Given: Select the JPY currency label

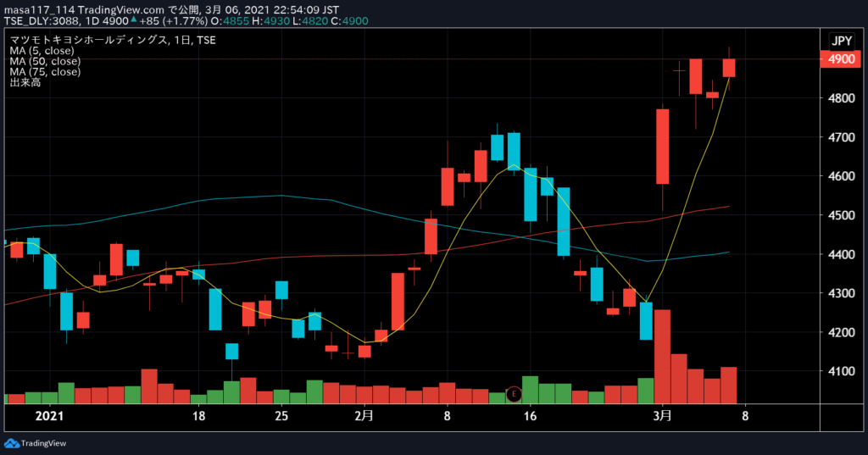Looking at the screenshot, I should click(x=842, y=41).
